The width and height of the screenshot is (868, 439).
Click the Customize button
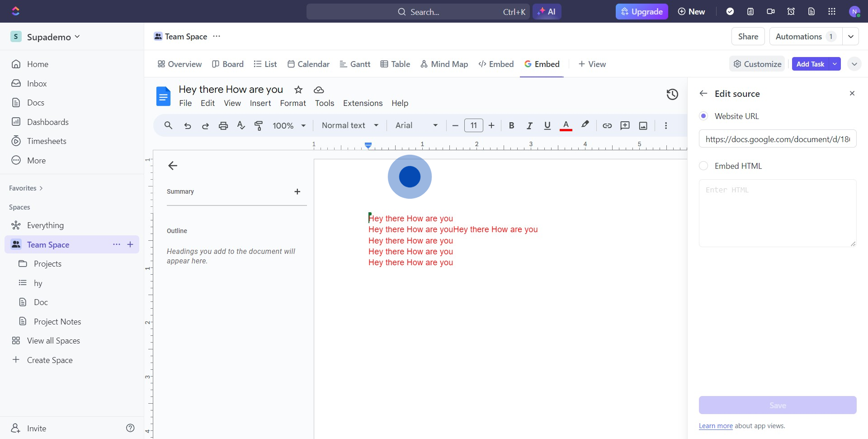(757, 64)
